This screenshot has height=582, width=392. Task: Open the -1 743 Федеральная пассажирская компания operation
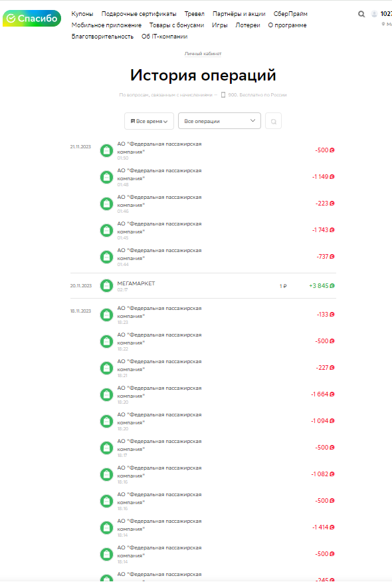click(203, 230)
